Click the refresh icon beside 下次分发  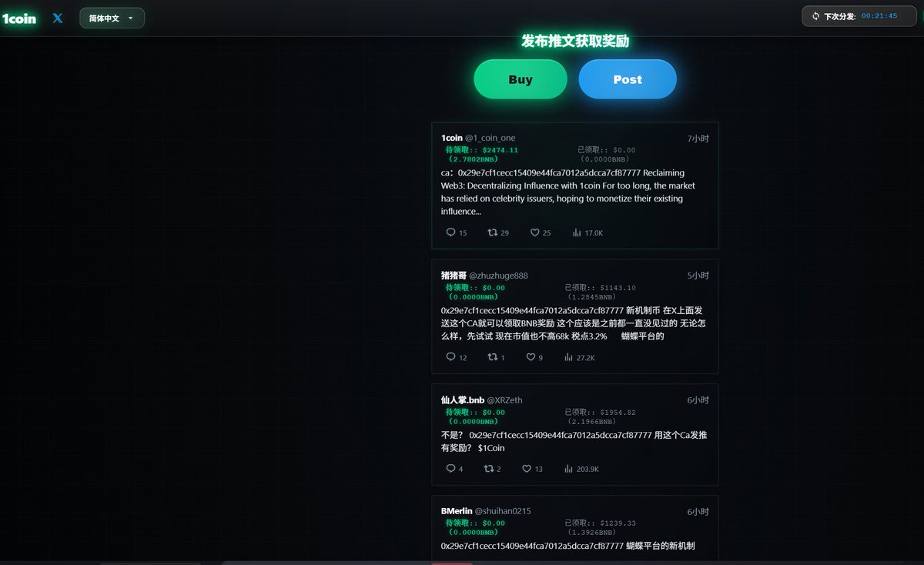click(815, 15)
